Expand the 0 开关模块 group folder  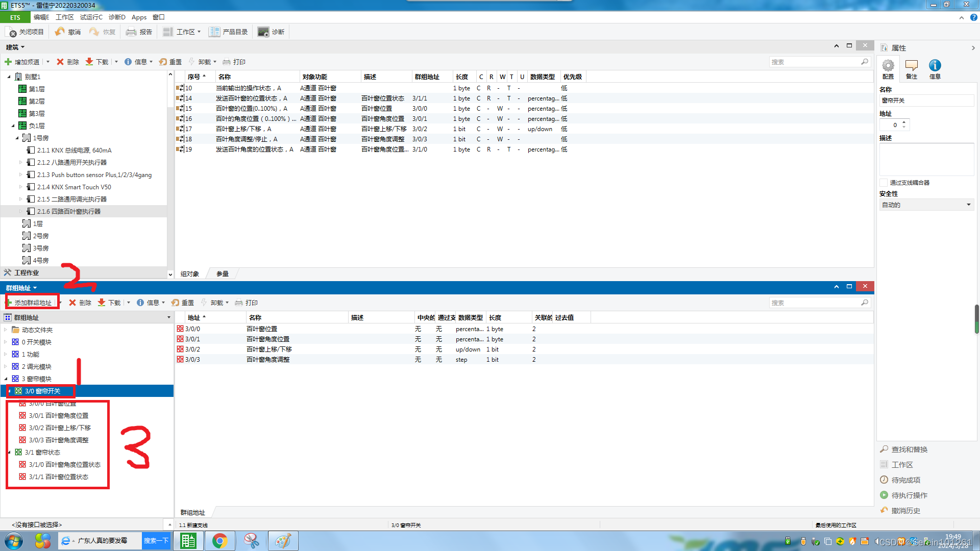pos(6,342)
